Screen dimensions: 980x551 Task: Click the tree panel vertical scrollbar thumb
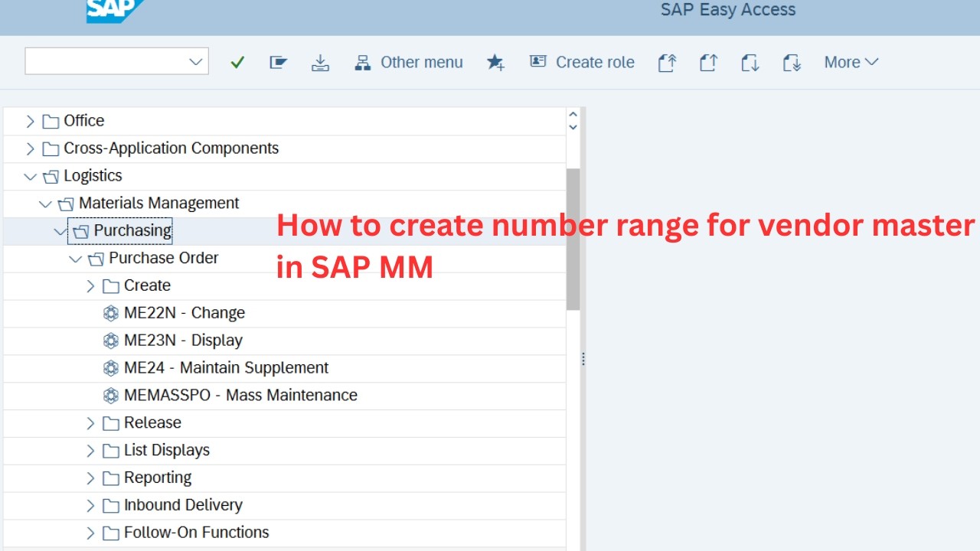coord(573,239)
